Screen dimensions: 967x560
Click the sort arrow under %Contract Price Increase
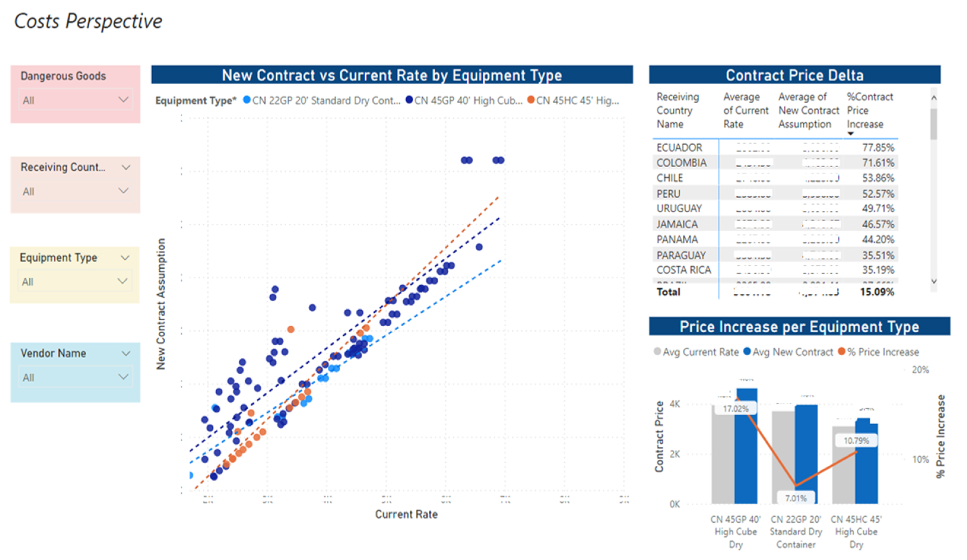850,133
